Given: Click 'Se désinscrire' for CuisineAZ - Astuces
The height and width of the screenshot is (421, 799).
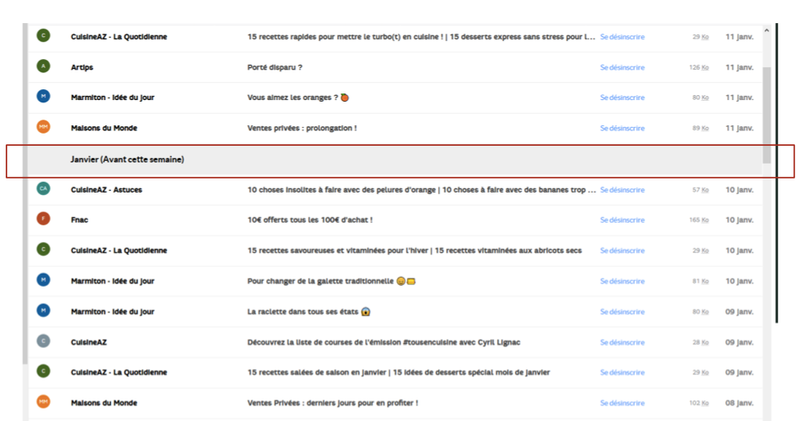Looking at the screenshot, I should tap(621, 189).
